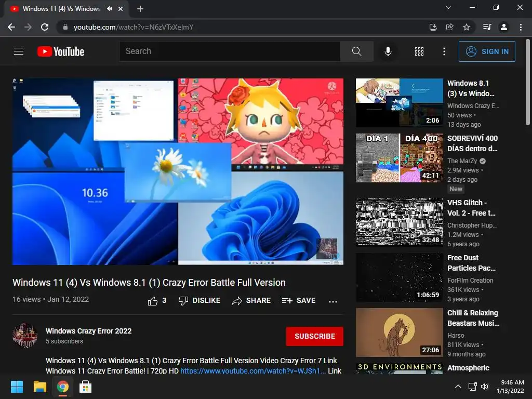The width and height of the screenshot is (532, 399).
Task: Open the SHARE dialog
Action: click(x=251, y=301)
